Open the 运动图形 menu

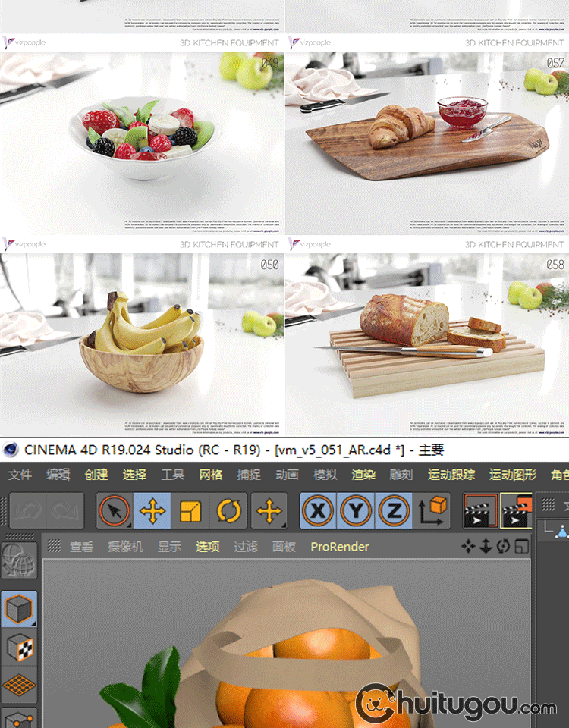[x=513, y=475]
